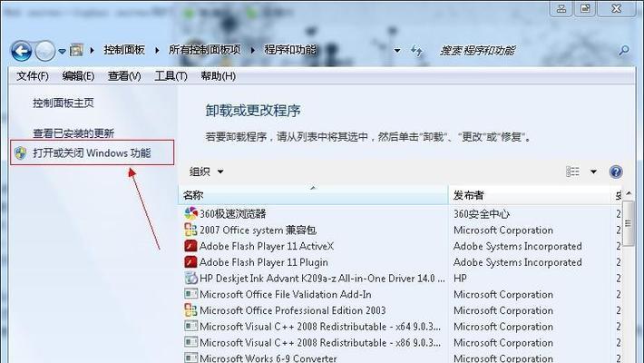Open address bar history dropdown arrow

pyautogui.click(x=397, y=51)
